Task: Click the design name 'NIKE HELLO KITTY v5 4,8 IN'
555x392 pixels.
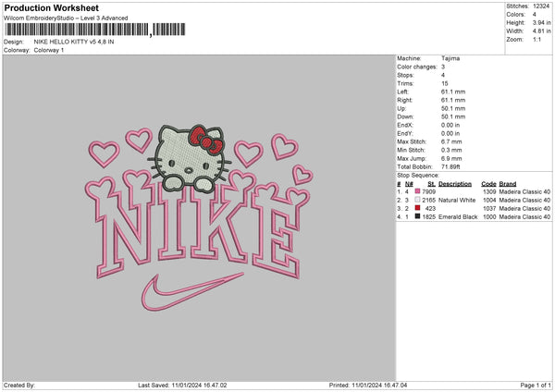Action: [x=74, y=42]
